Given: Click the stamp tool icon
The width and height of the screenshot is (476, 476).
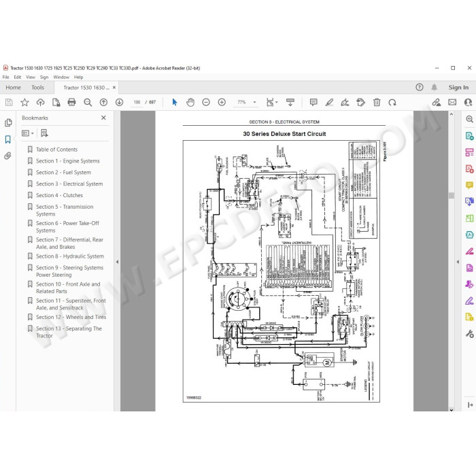Looking at the screenshot, I should tap(360, 102).
